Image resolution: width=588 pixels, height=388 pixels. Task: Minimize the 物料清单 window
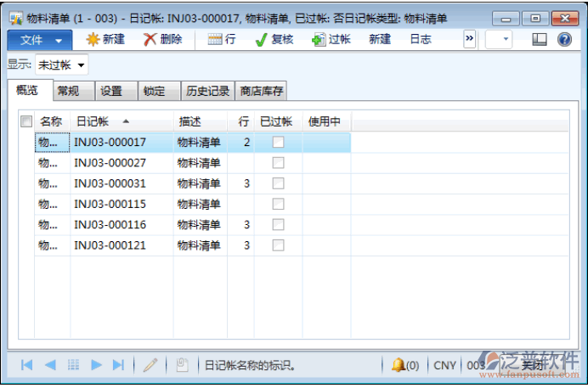click(506, 19)
